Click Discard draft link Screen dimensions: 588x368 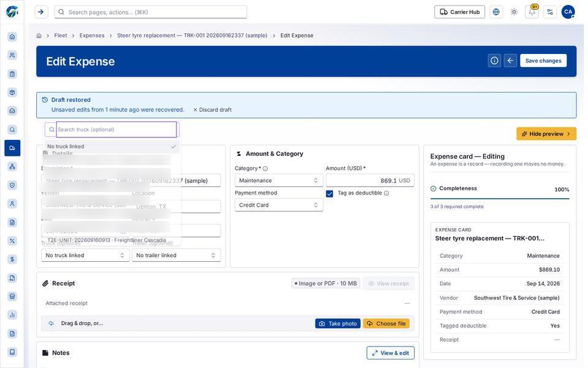point(213,110)
